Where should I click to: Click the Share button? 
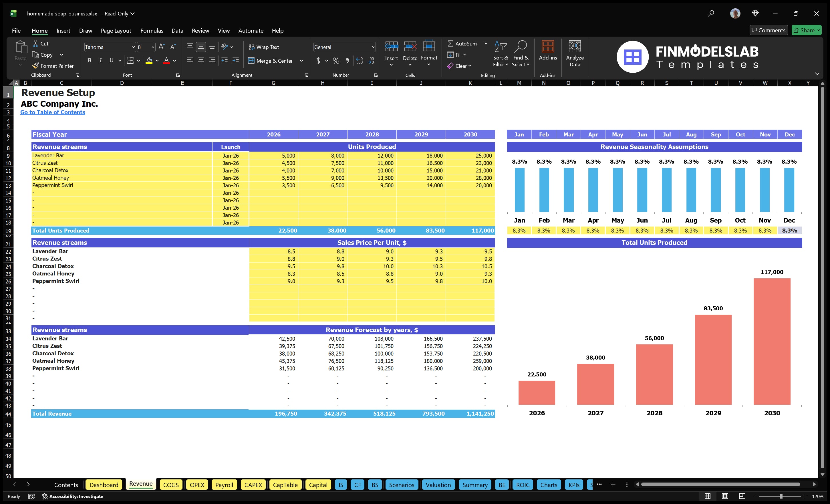click(807, 30)
